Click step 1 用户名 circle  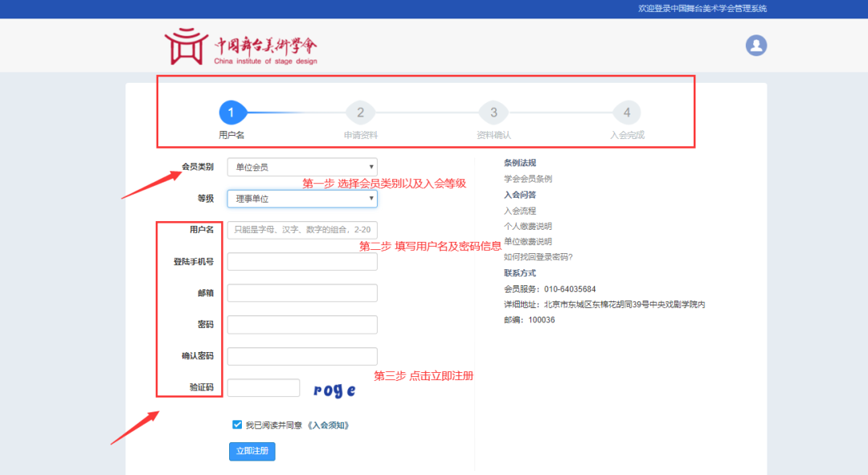click(x=231, y=113)
